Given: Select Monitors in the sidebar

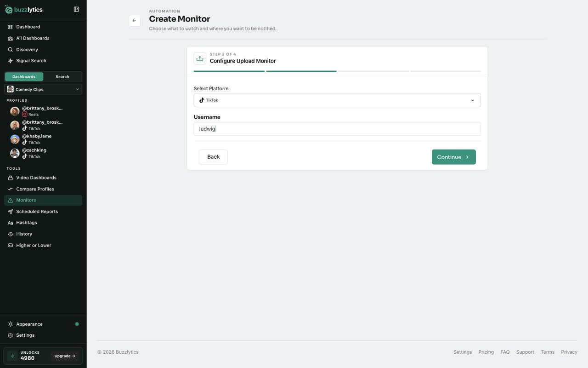Looking at the screenshot, I should (x=43, y=200).
